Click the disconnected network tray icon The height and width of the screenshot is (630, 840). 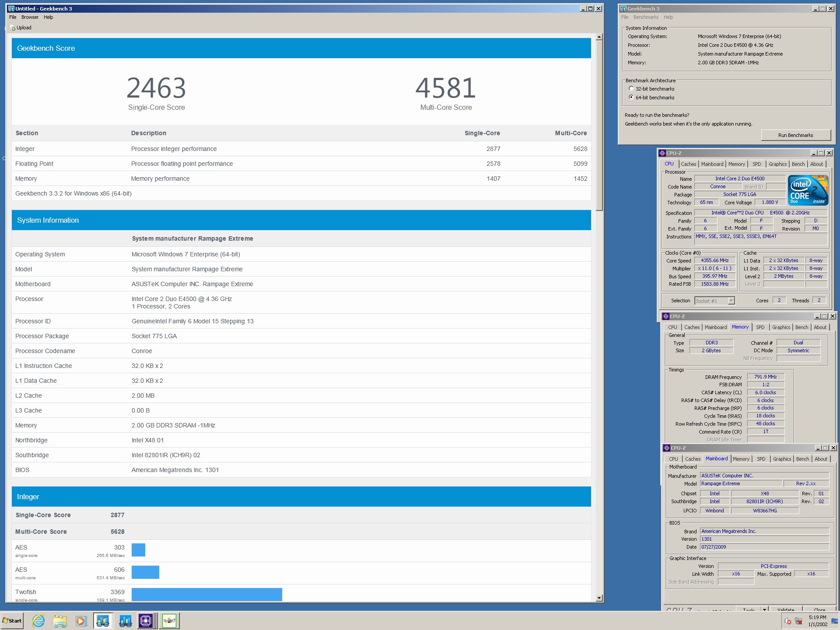tap(798, 621)
